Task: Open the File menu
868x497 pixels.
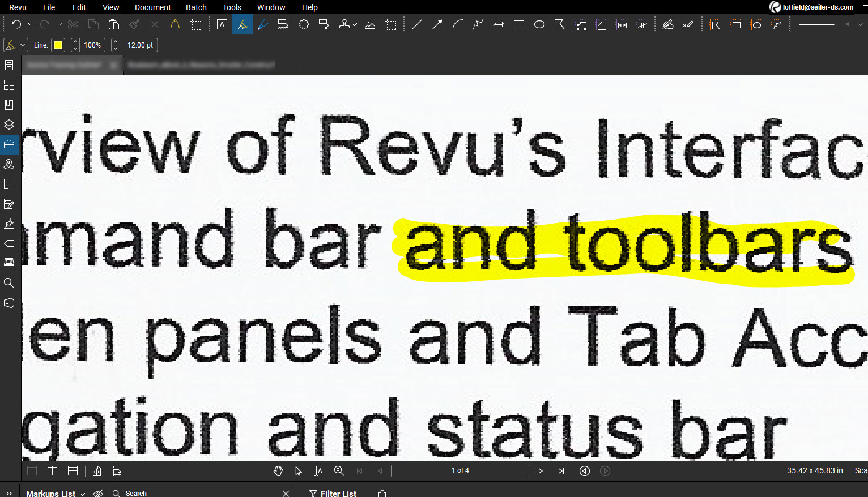Action: point(49,7)
